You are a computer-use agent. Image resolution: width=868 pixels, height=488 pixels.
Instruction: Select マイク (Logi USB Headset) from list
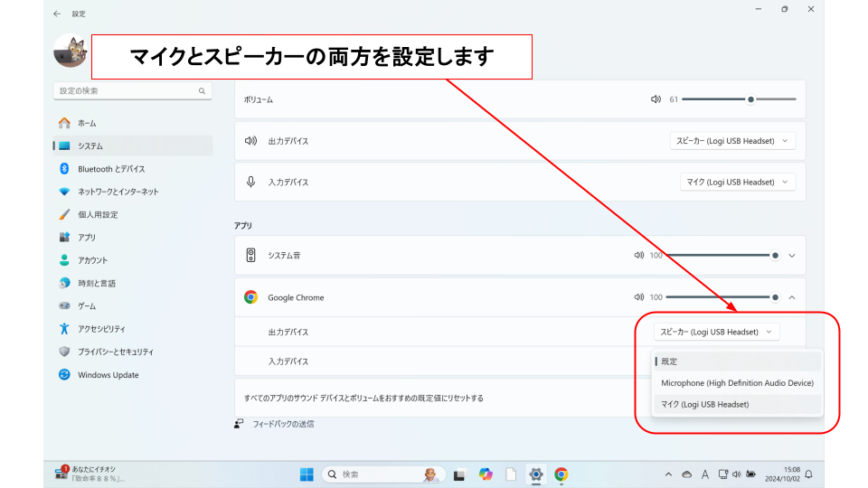tap(705, 404)
